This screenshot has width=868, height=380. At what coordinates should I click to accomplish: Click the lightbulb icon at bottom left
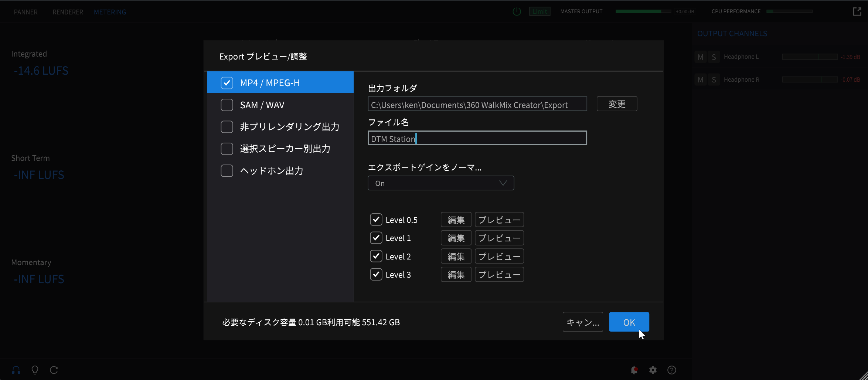35,370
